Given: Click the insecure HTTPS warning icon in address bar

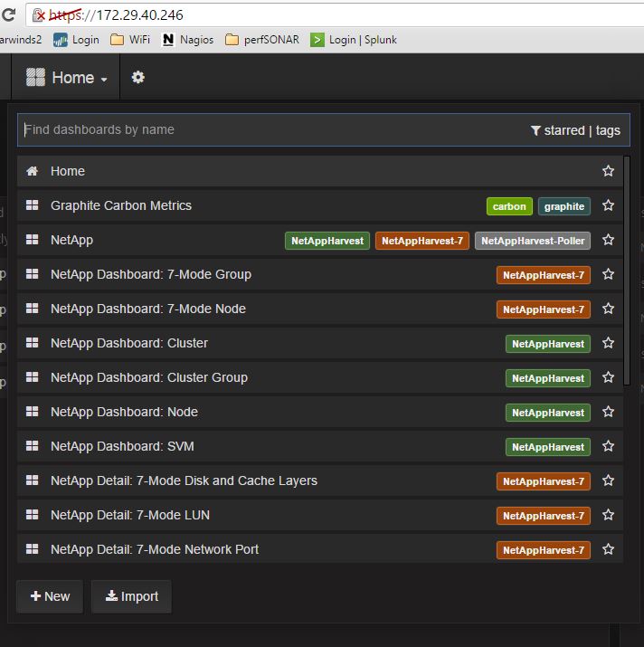Looking at the screenshot, I should (x=37, y=15).
